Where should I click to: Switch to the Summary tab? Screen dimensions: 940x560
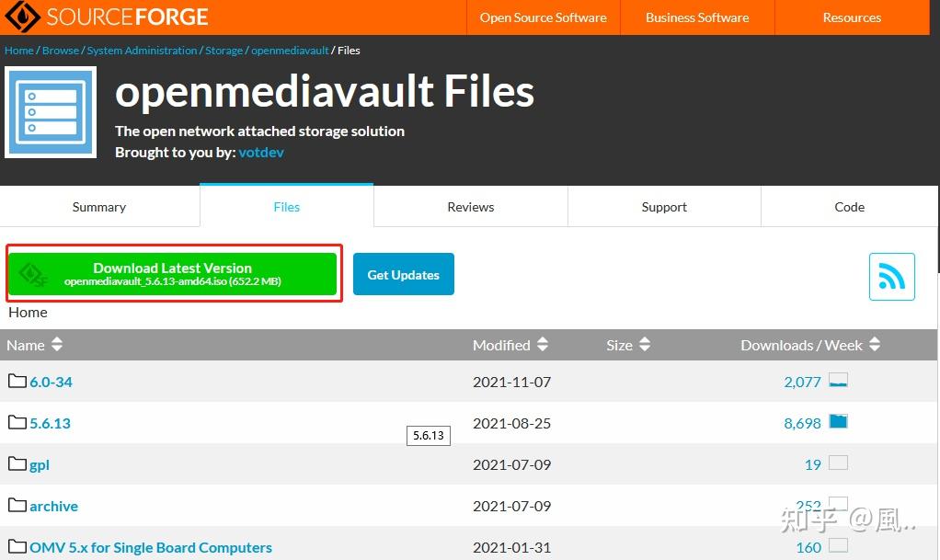[x=98, y=206]
